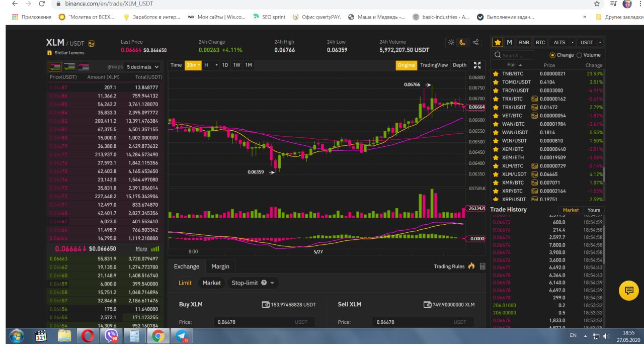Click the More link in the order book
Screen dimensions: 644x362
pyautogui.click(x=141, y=249)
